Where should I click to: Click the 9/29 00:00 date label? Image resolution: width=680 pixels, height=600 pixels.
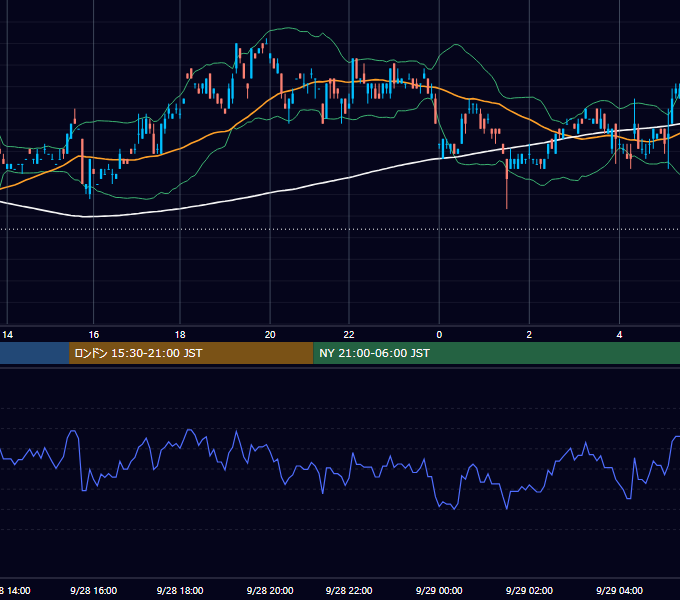click(439, 590)
